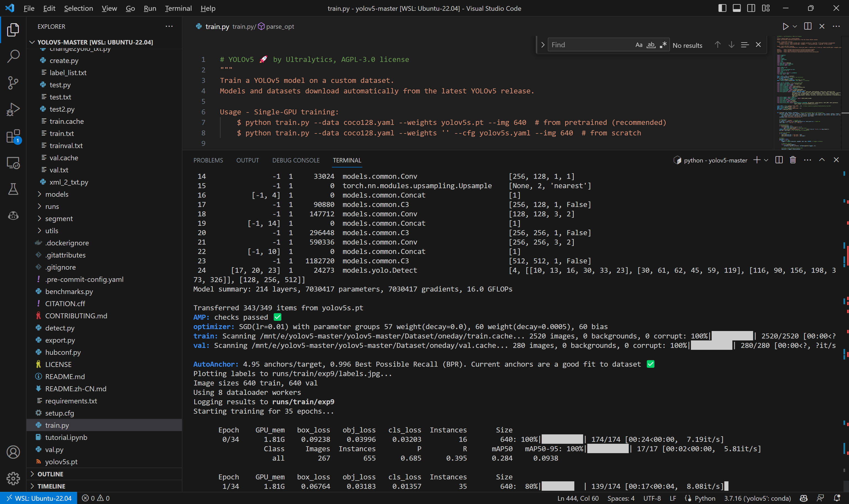Open detect.py in the explorer

pyautogui.click(x=104, y=328)
